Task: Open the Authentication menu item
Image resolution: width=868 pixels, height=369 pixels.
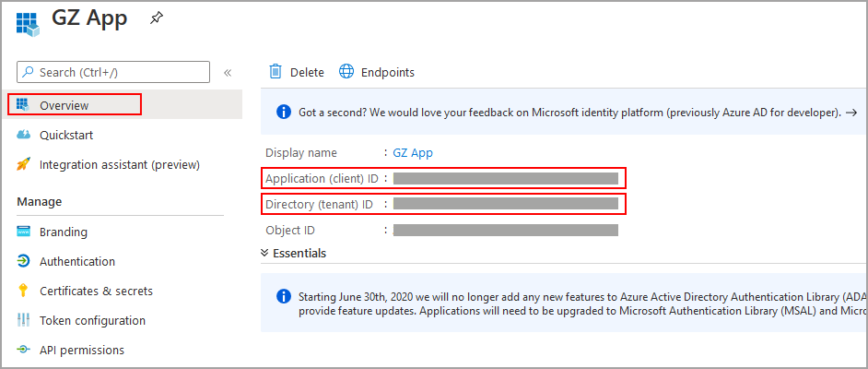Action: pos(77,262)
